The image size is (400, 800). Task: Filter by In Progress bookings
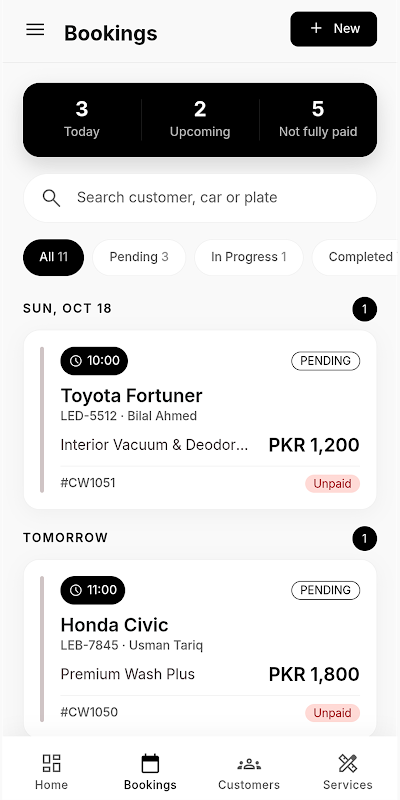coord(248,257)
